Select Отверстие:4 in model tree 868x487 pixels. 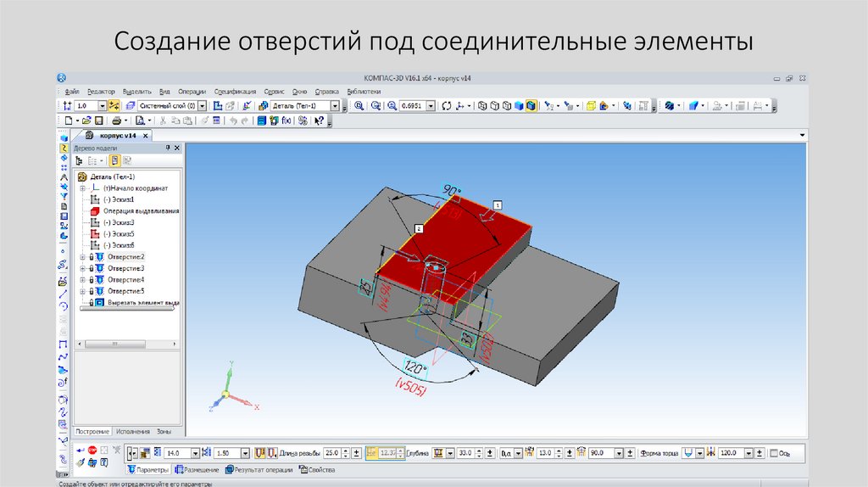coord(125,280)
